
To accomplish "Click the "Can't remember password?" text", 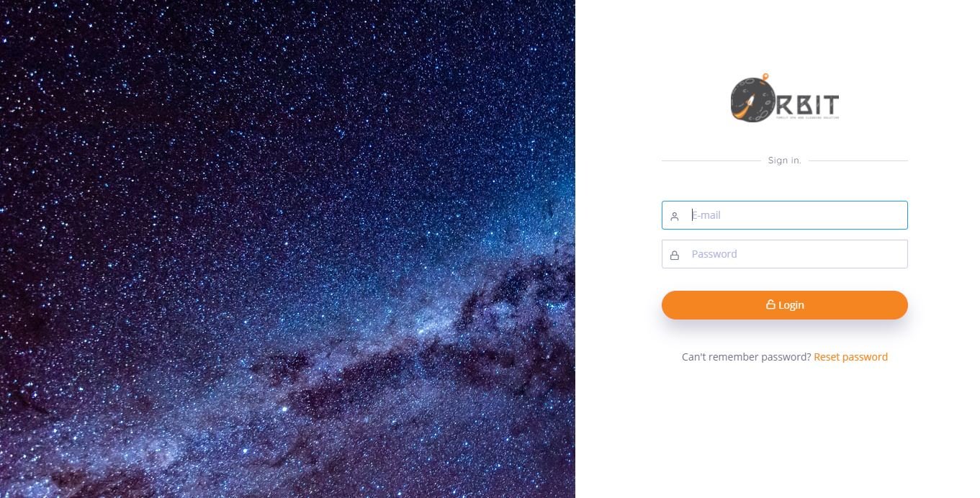I will coord(747,357).
